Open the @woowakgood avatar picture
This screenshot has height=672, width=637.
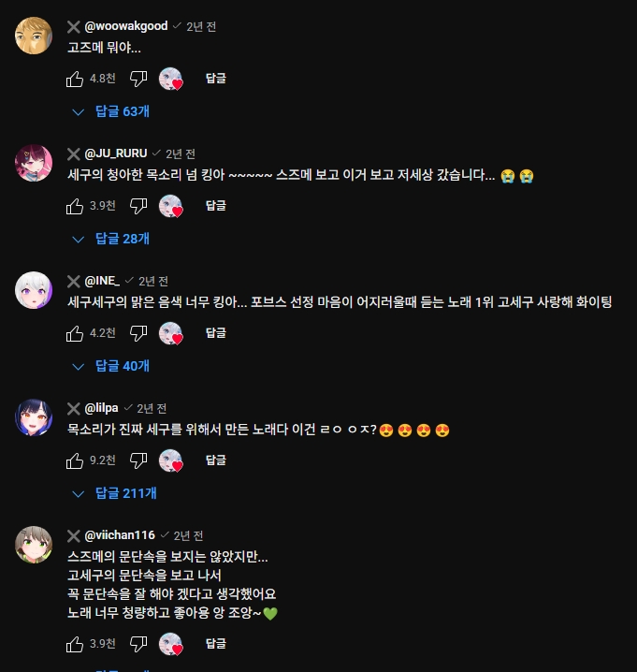(x=34, y=36)
